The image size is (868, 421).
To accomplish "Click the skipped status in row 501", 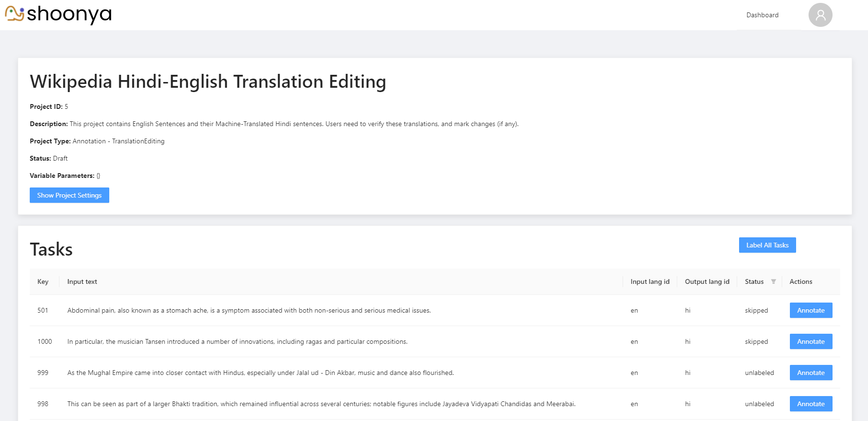I will [x=756, y=310].
